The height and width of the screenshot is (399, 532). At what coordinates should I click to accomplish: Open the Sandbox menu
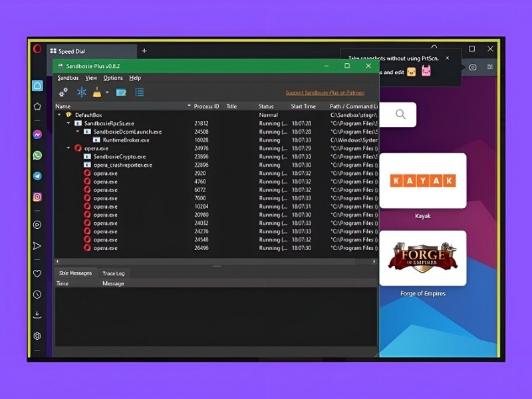[x=68, y=78]
